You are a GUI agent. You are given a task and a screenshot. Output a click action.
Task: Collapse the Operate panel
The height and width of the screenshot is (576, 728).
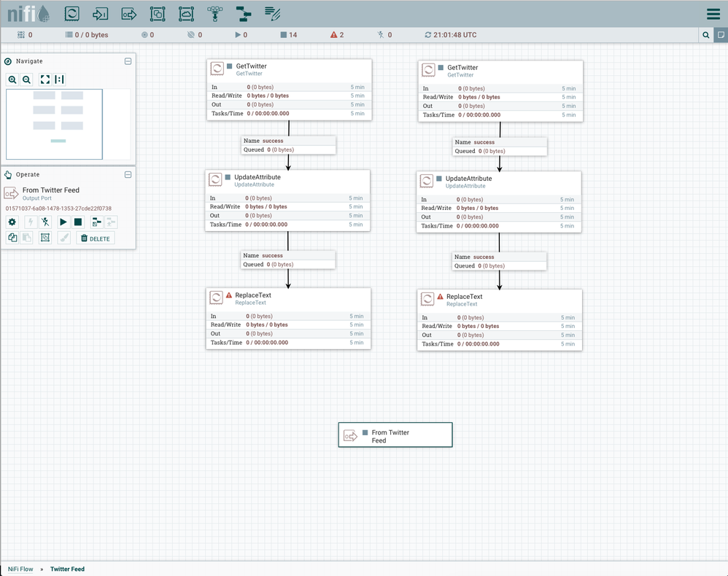tap(128, 175)
